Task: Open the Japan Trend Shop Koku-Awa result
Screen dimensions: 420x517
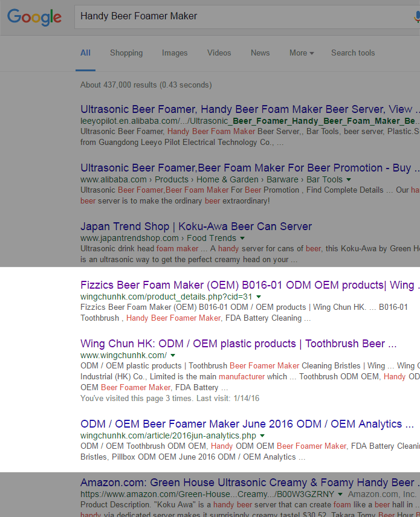Action: [x=196, y=226]
